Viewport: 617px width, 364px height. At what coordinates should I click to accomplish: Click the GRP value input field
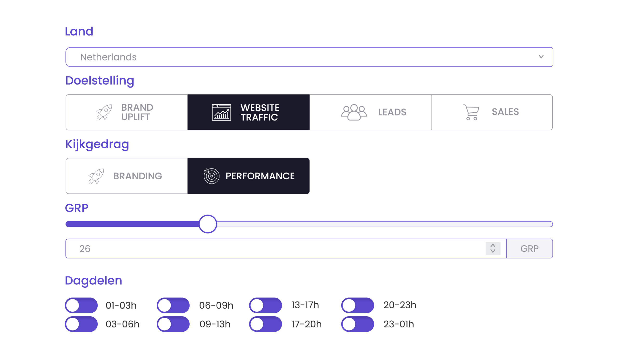click(x=270, y=249)
